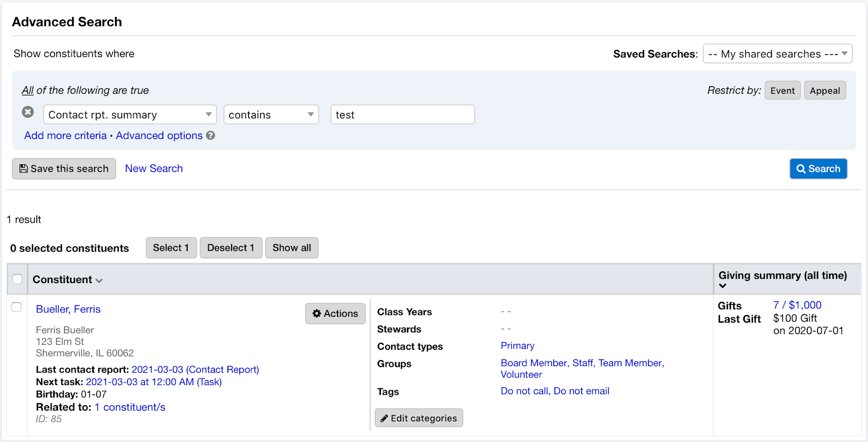The height and width of the screenshot is (442, 868).
Task: Click Edit categories button
Action: [x=419, y=418]
